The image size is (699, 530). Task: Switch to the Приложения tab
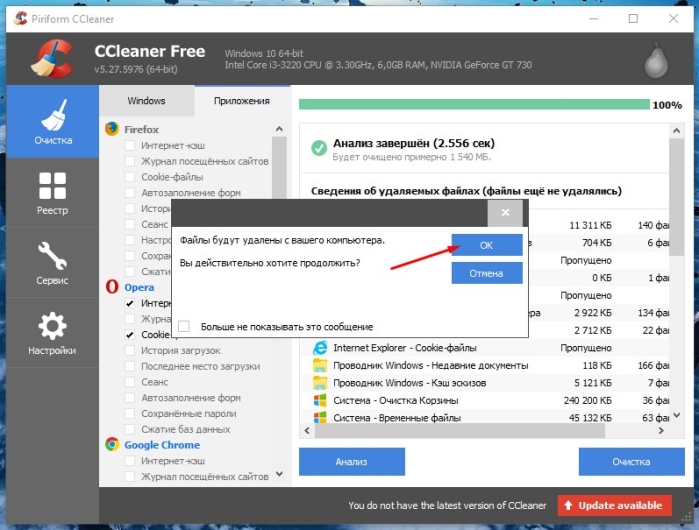[x=242, y=101]
